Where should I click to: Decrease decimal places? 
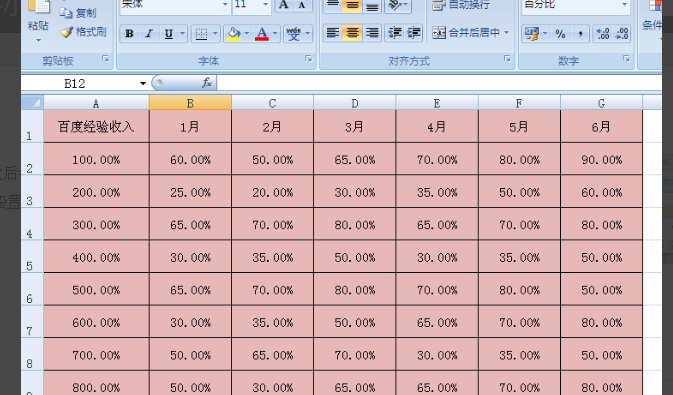click(622, 33)
